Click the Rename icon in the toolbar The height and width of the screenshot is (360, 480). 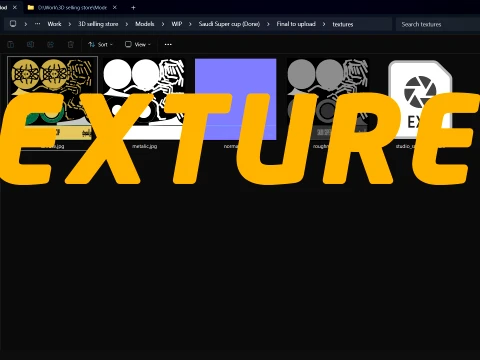[x=30, y=44]
